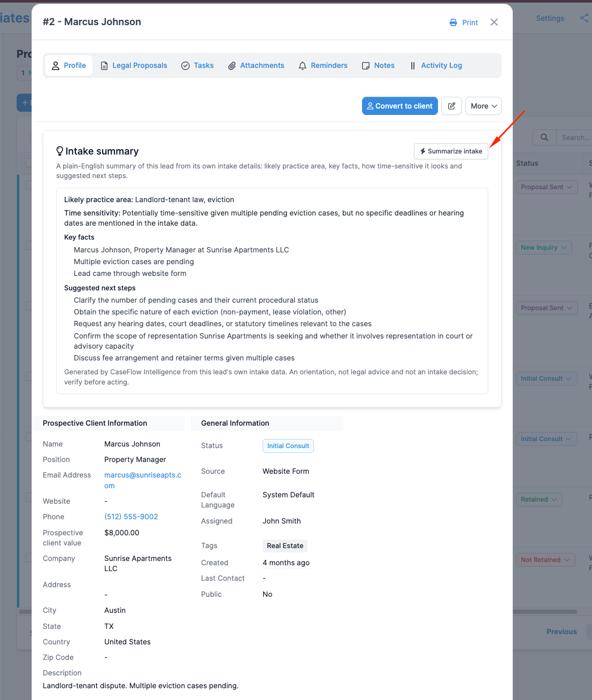The height and width of the screenshot is (700, 592).
Task: Expand the Not Retained status dropdown
Action: (x=545, y=560)
